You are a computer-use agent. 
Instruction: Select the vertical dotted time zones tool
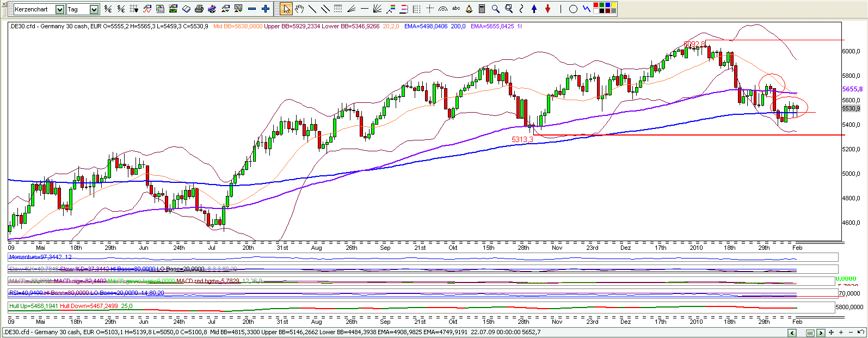click(x=416, y=9)
